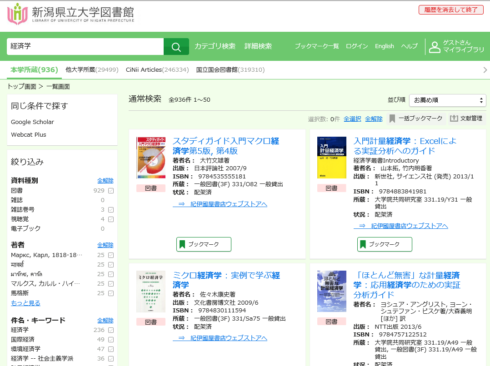Click ISBN 9784535555181 text

222,176
